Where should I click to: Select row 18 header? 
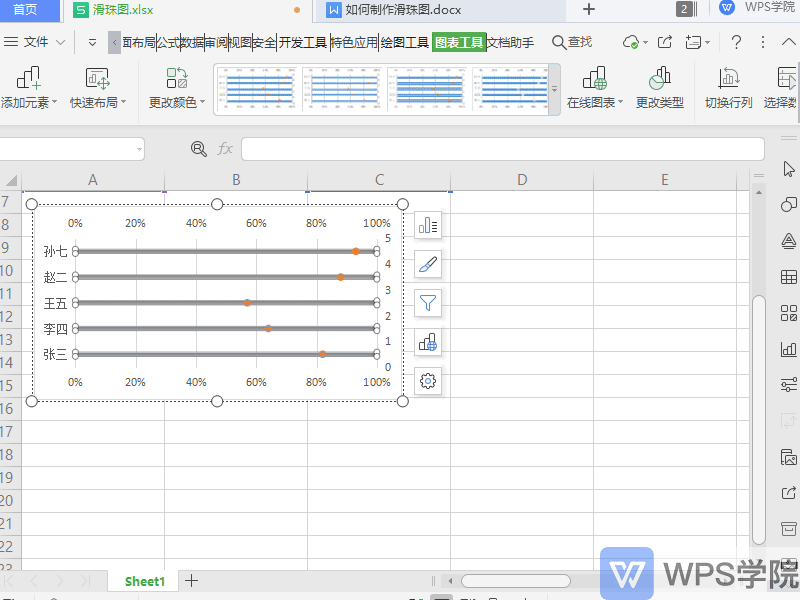point(10,455)
